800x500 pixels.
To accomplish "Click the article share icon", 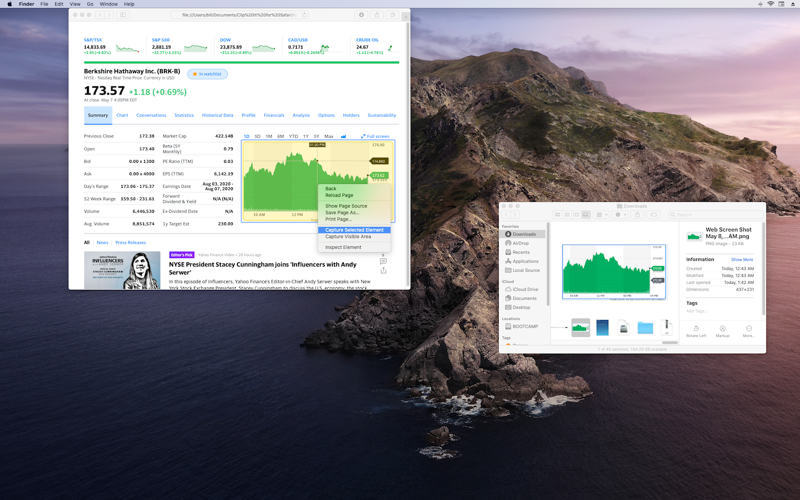I will 383,271.
